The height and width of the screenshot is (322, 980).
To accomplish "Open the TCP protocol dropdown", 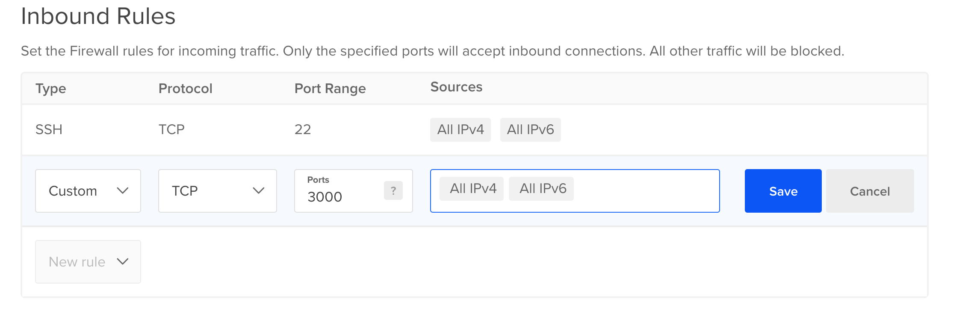I will pyautogui.click(x=218, y=191).
